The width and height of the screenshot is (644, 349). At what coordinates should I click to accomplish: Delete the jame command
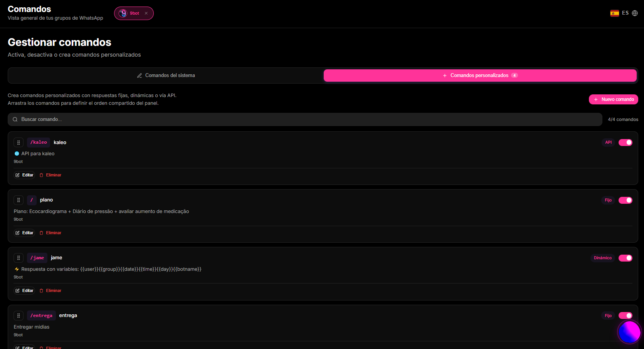(x=50, y=290)
